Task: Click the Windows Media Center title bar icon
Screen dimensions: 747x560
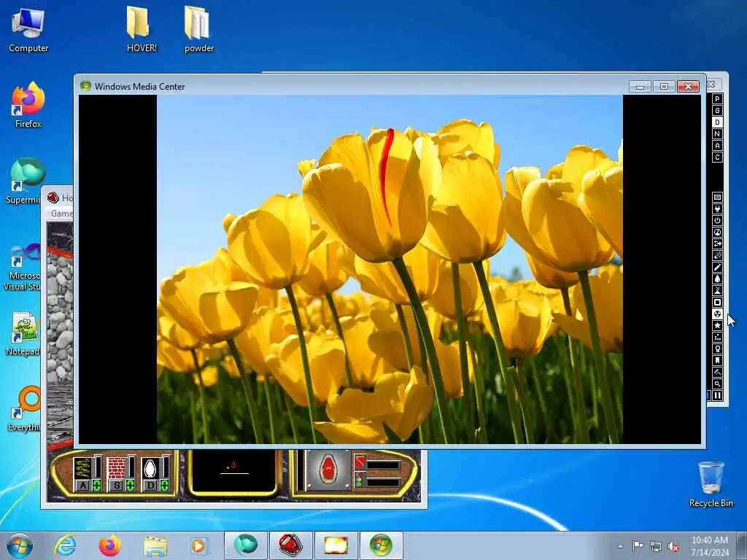Action: (x=86, y=86)
